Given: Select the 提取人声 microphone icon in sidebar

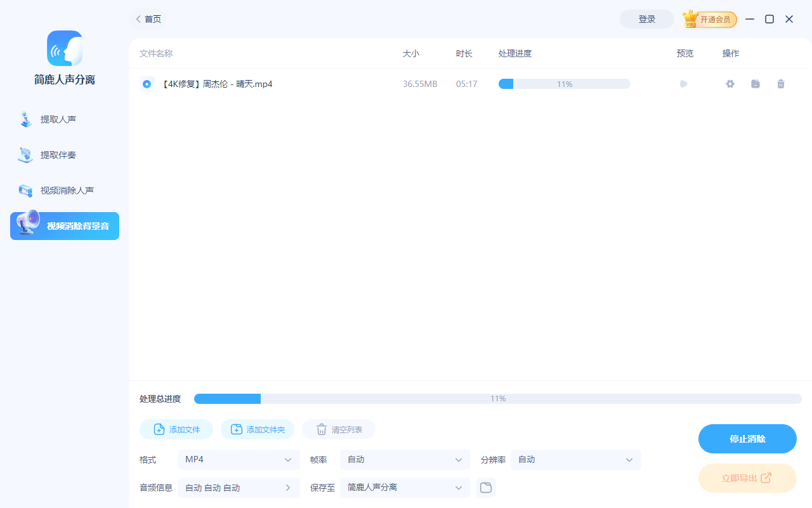Looking at the screenshot, I should coord(26,119).
